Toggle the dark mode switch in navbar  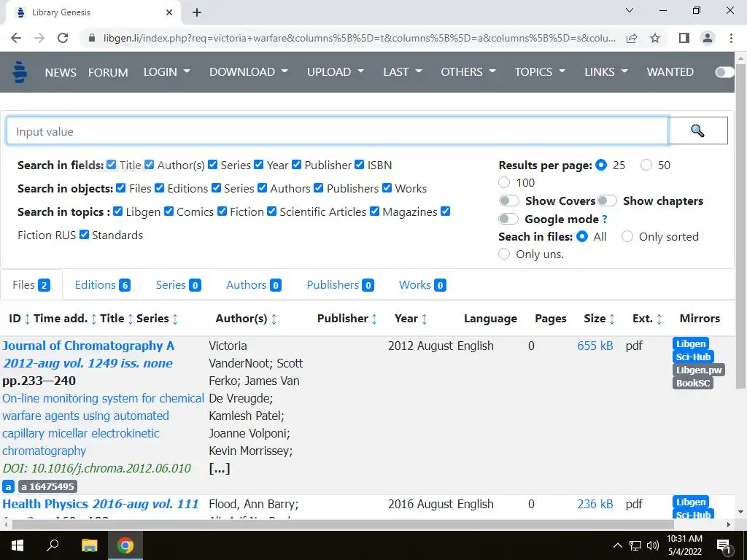724,72
